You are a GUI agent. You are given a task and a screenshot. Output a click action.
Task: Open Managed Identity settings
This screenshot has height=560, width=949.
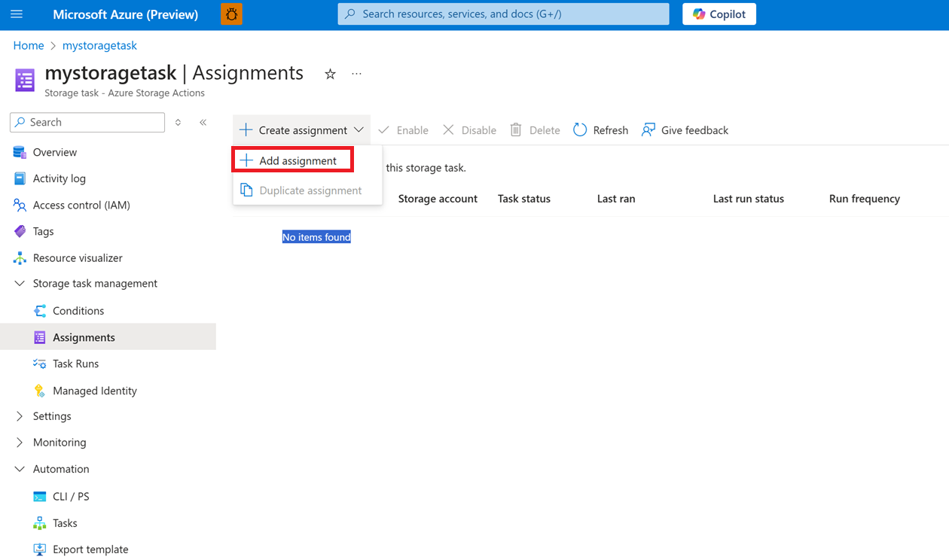(40, 390)
